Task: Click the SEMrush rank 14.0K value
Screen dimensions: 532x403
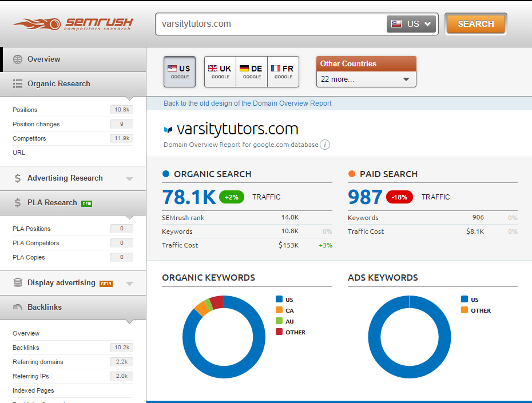Action: pyautogui.click(x=290, y=217)
